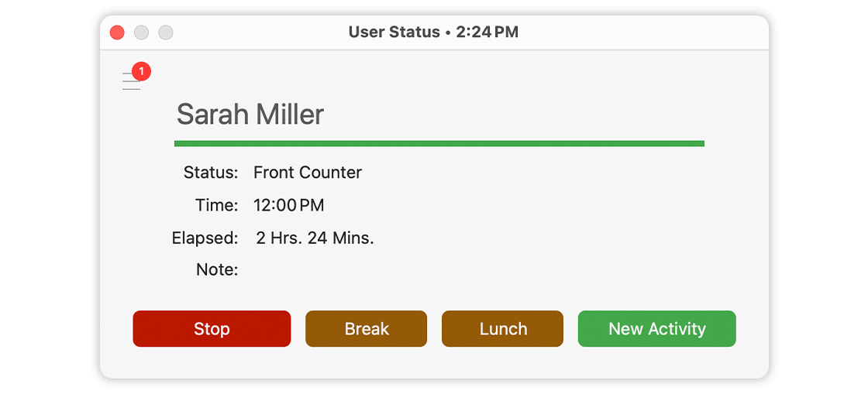Select the Front Counter status value
The width and height of the screenshot is (868, 394).
[307, 173]
